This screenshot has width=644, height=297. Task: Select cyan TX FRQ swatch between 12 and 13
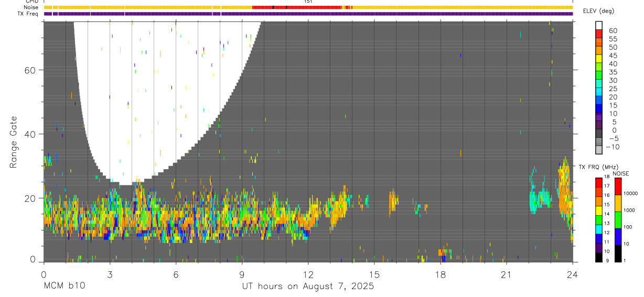tap(599, 229)
